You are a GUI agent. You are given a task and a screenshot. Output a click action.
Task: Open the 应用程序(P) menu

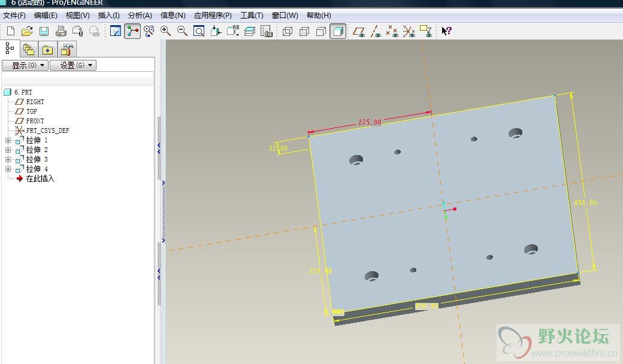tap(213, 16)
